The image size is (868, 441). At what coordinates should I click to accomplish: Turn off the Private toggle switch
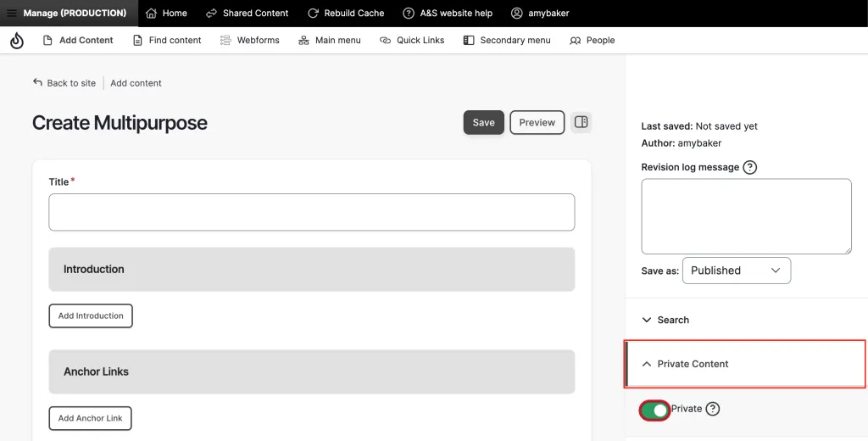(654, 410)
